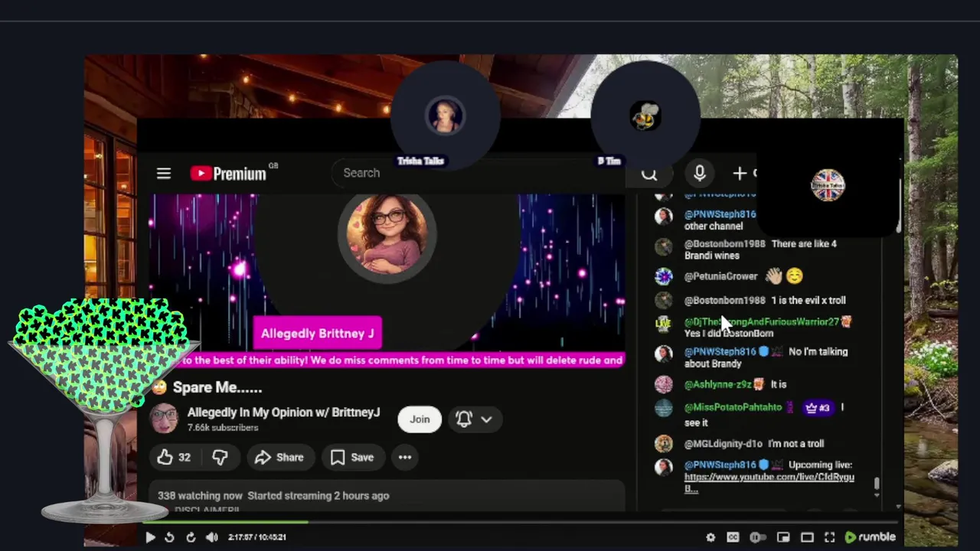Click the member badge #3 next to MissPotatoPahtahto
The height and width of the screenshot is (551, 980).
coord(817,408)
